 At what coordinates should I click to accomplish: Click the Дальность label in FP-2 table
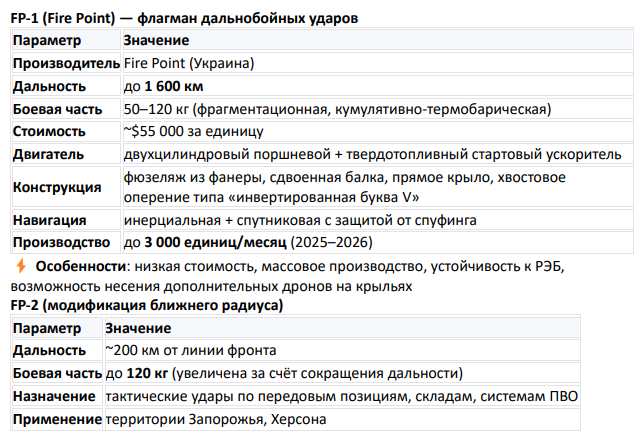click(x=49, y=350)
